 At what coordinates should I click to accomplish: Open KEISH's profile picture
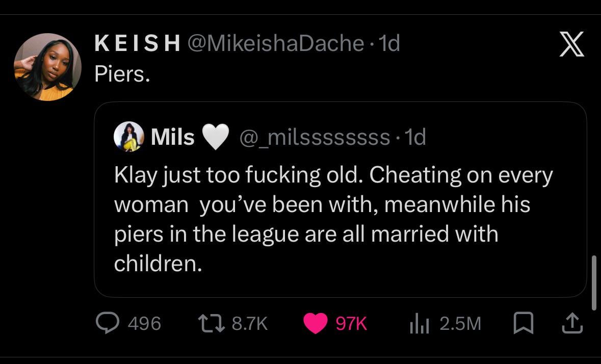click(47, 67)
